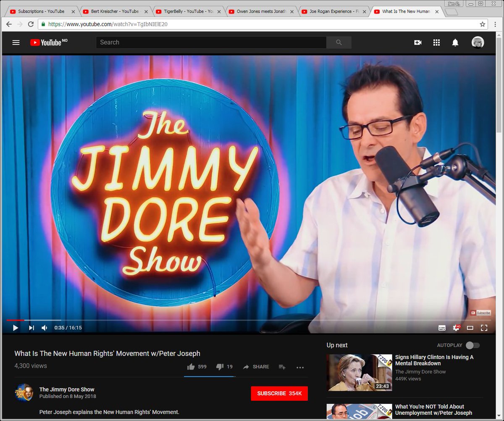Go back in browser
Image resolution: width=504 pixels, height=421 pixels.
point(9,24)
